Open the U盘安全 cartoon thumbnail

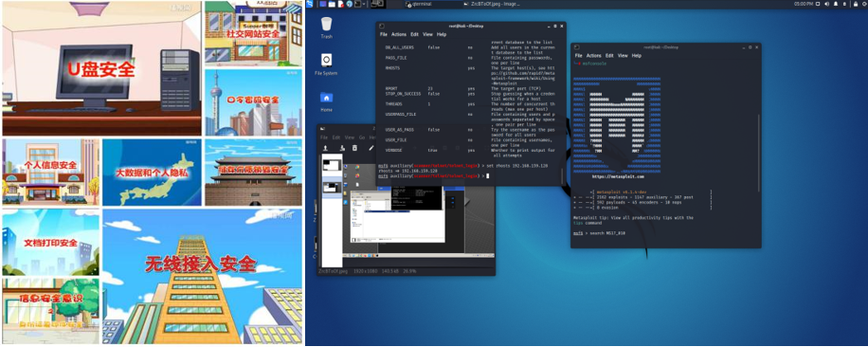101,68
